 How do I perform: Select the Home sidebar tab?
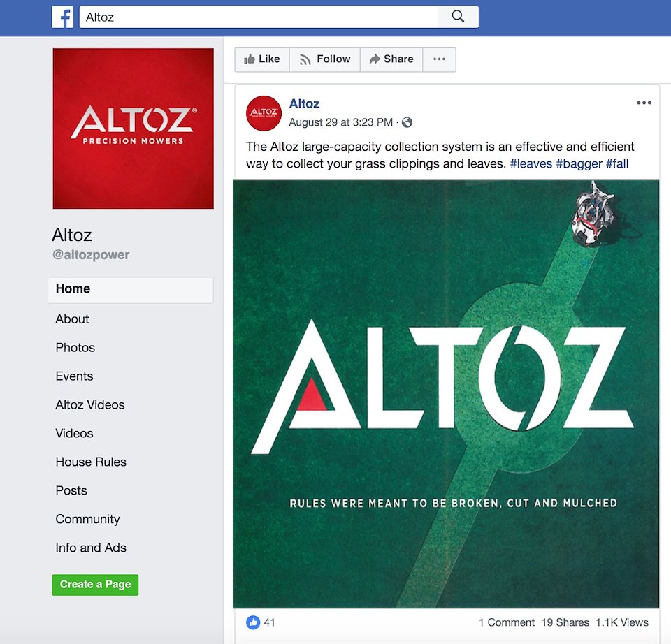131,289
